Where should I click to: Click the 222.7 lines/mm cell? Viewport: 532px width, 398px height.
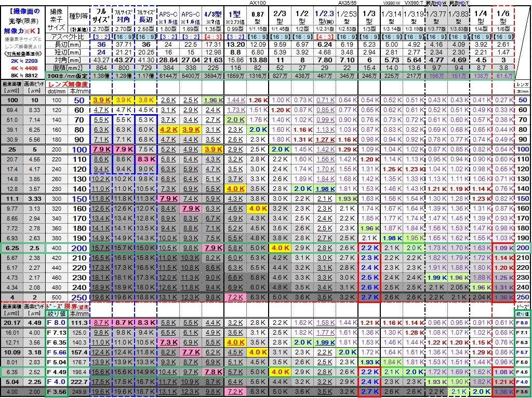79,382
